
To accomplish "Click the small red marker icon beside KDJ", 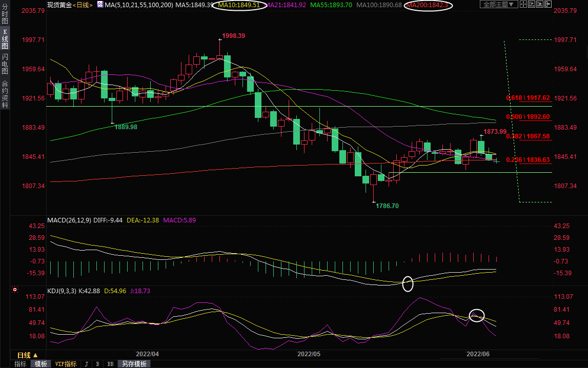I will point(15,290).
